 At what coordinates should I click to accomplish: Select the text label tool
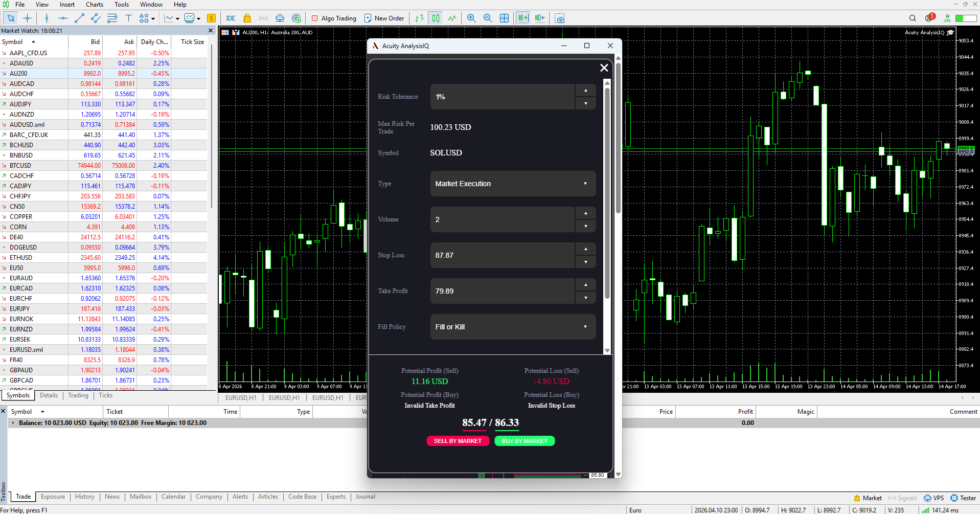[x=128, y=18]
